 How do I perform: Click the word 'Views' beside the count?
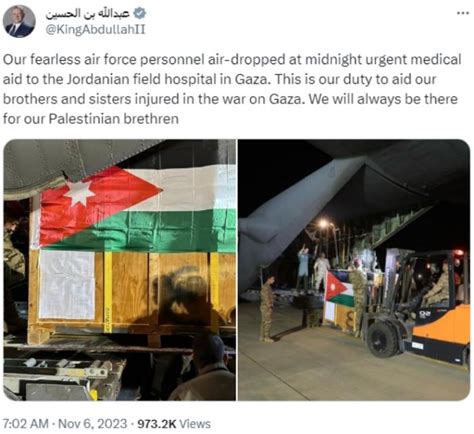[x=195, y=424]
